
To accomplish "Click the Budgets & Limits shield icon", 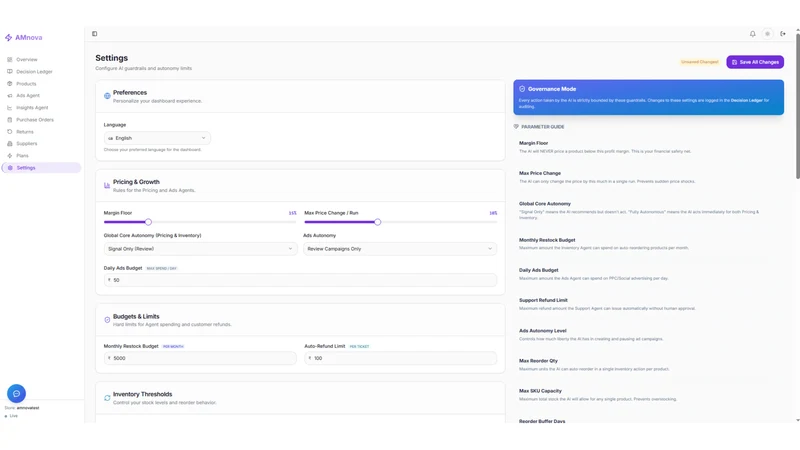I will 107,320.
